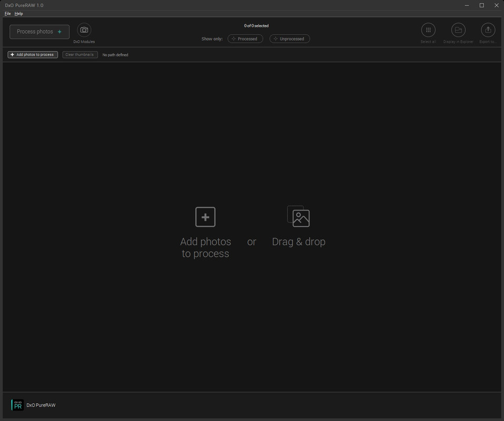The width and height of the screenshot is (504, 421).
Task: Minimize the DxO PureRAW window
Action: tap(467, 5)
